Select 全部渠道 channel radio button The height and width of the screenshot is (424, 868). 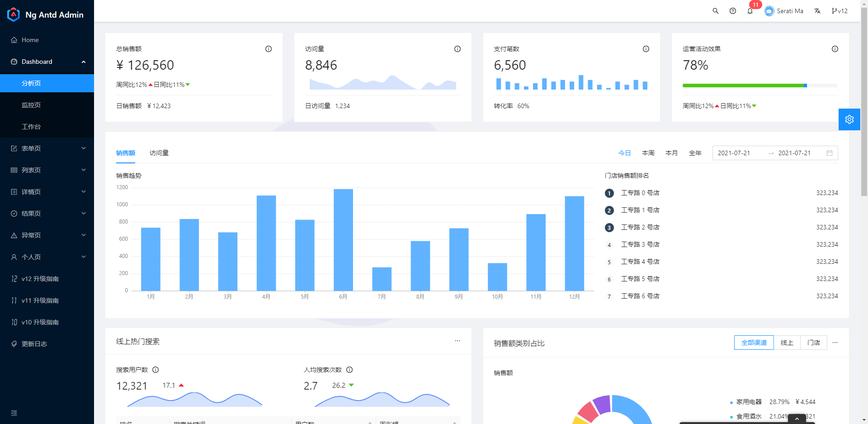pyautogui.click(x=754, y=343)
